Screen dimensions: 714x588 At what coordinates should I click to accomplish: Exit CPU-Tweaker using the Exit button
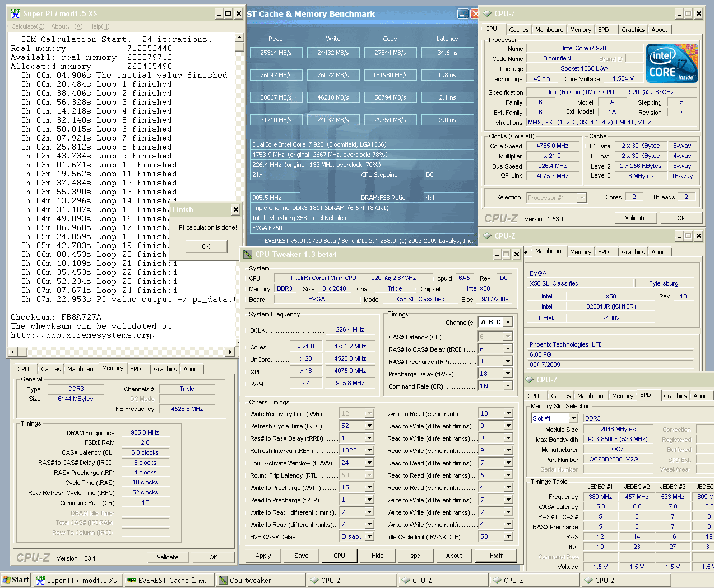pos(496,556)
